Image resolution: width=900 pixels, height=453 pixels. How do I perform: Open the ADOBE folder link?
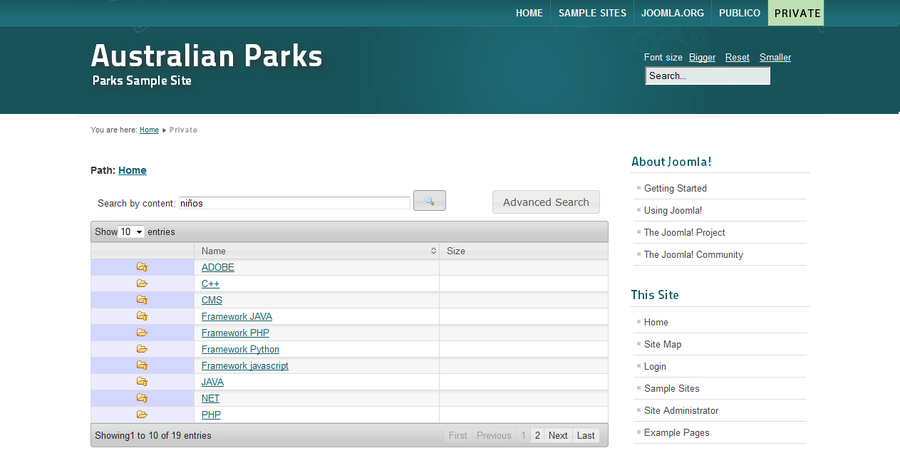pos(218,268)
